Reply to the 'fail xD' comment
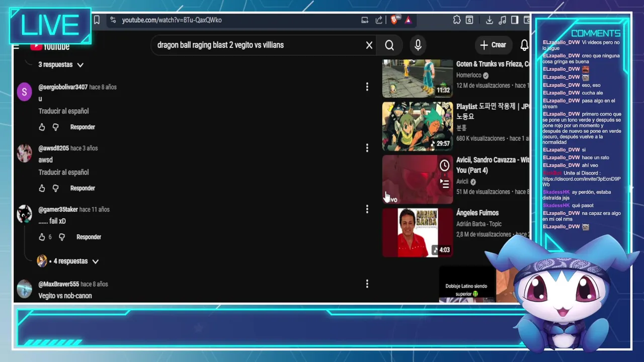The width and height of the screenshot is (644, 362). (89, 237)
